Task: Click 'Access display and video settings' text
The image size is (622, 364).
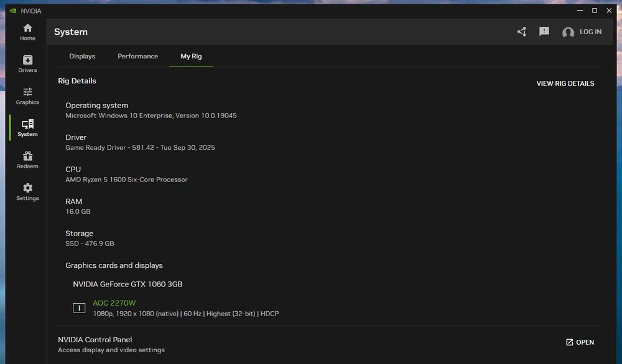Action: tap(111, 350)
